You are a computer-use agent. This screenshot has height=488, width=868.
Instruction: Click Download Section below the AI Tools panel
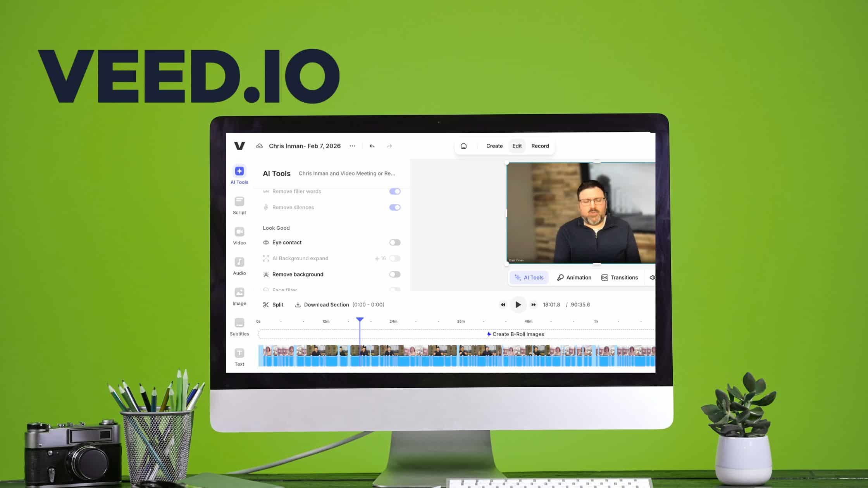click(326, 304)
